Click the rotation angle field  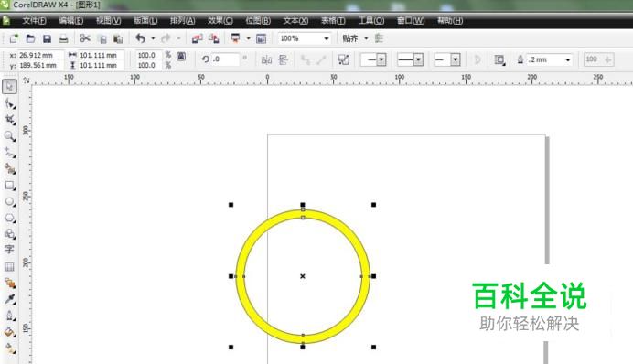tap(225, 59)
